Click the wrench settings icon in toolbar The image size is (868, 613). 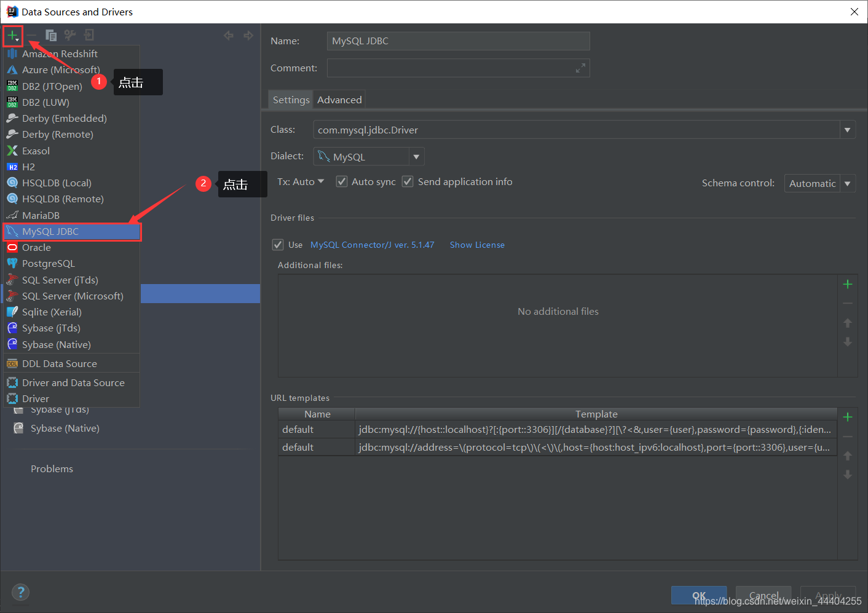pos(70,36)
